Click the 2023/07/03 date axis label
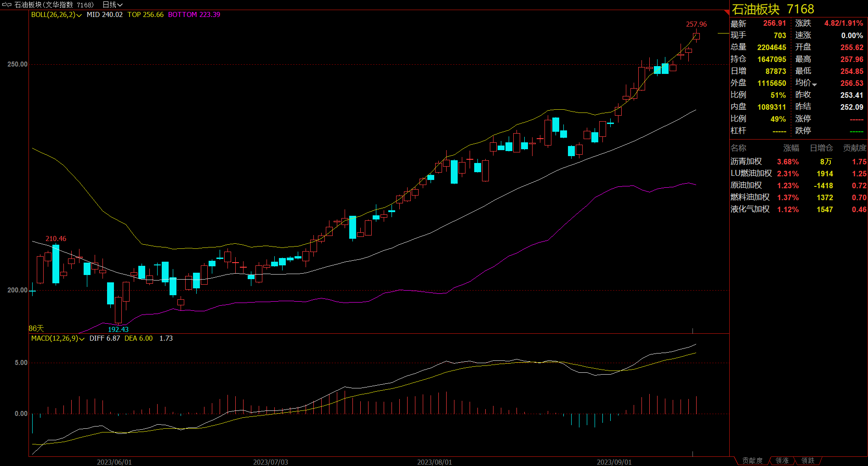Screen dimensions: 868x466 coord(271,462)
